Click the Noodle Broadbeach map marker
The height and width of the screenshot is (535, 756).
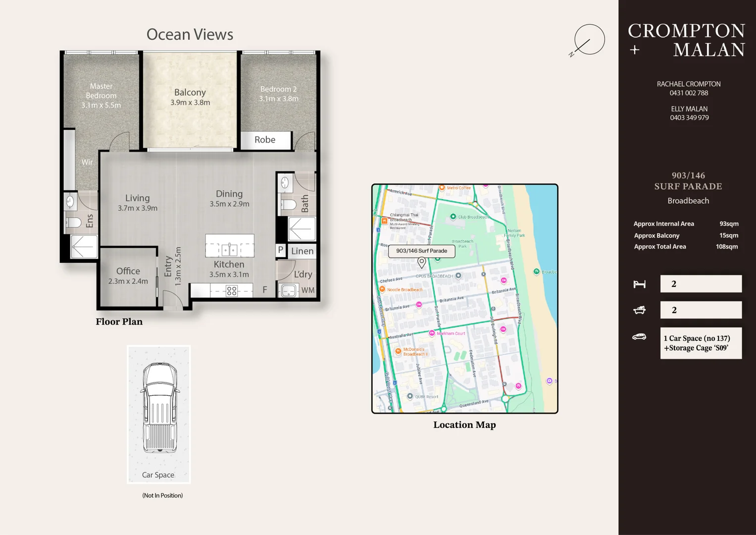click(x=382, y=289)
